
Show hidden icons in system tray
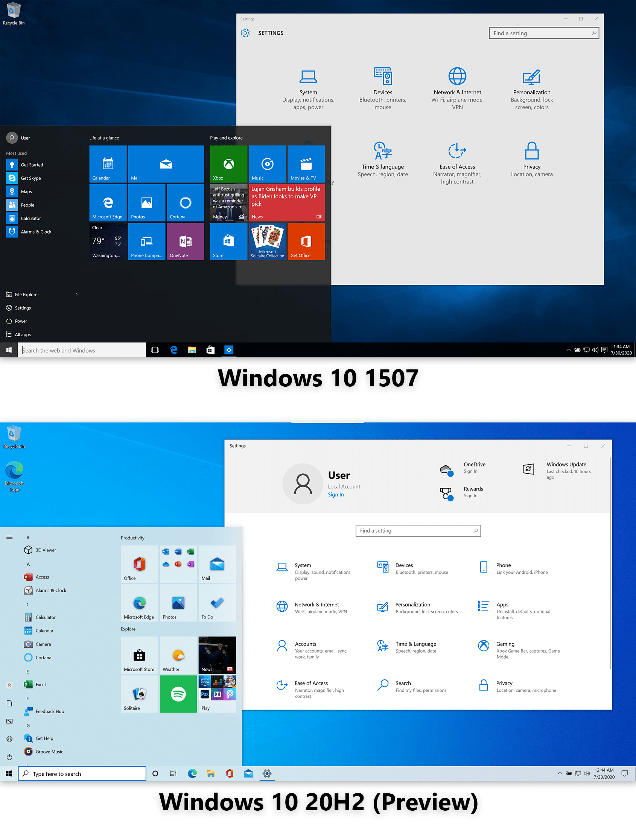pos(568,350)
